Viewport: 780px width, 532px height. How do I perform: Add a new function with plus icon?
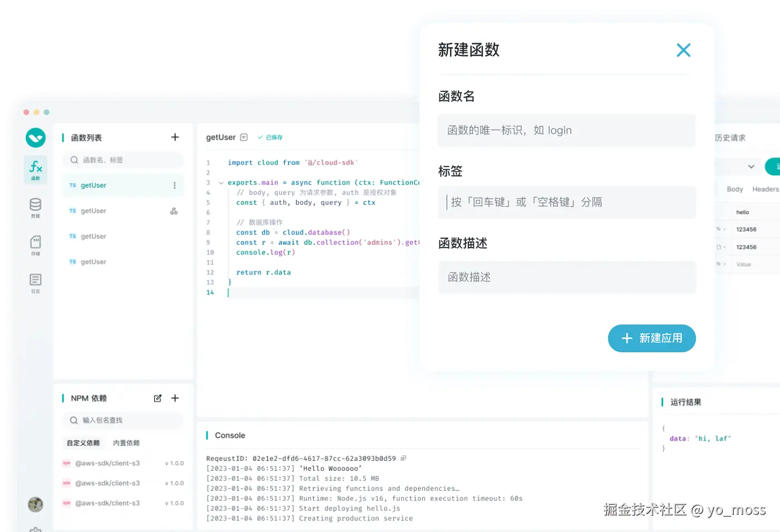175,137
